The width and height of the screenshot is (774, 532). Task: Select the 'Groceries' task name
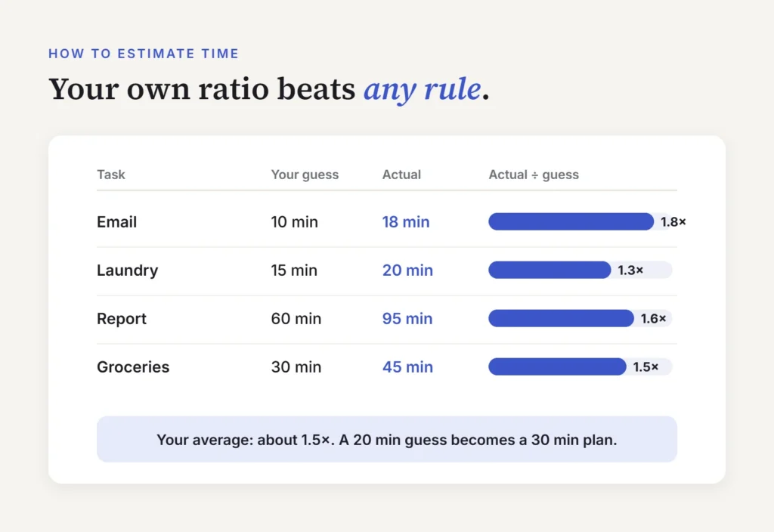point(133,367)
